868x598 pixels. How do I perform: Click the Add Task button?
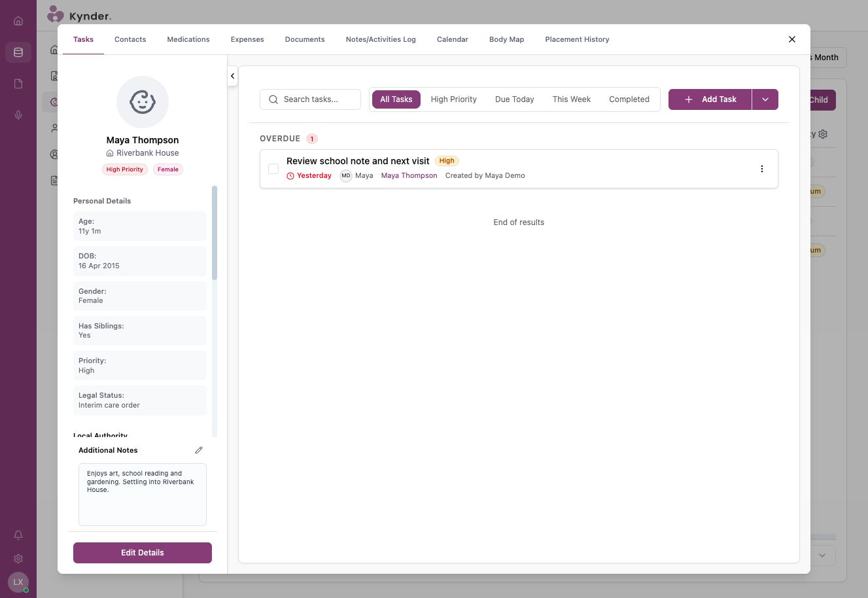(x=710, y=99)
